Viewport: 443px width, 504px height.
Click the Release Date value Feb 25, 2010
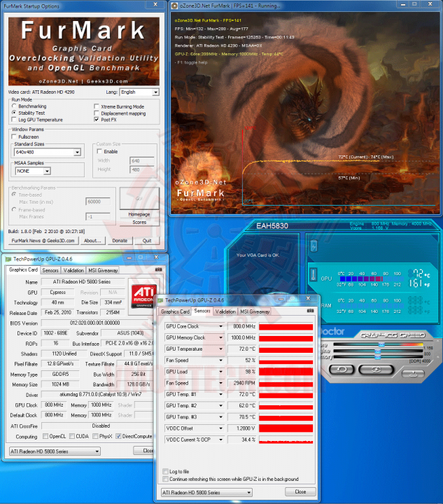tap(58, 312)
